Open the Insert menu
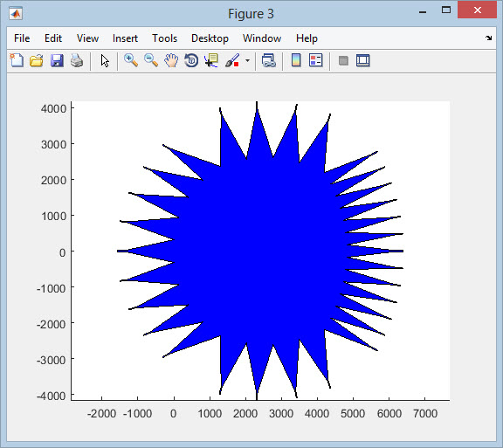This screenshot has width=503, height=448. click(x=125, y=38)
